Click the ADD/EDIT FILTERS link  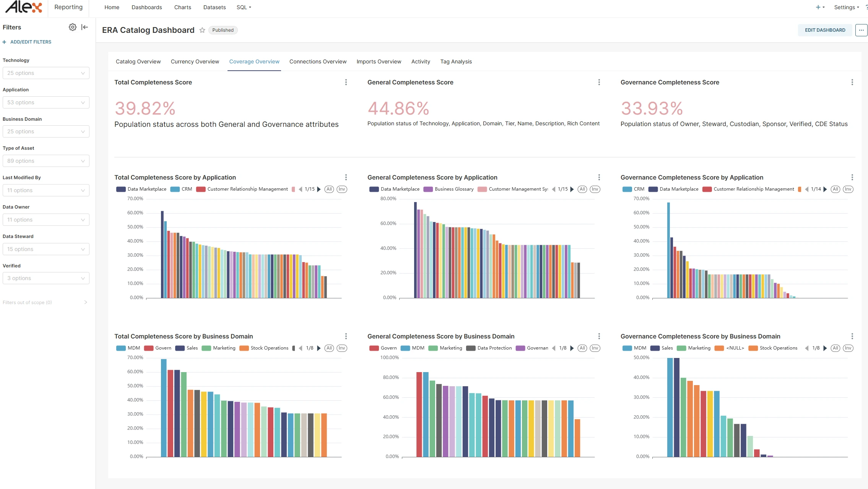(x=31, y=42)
